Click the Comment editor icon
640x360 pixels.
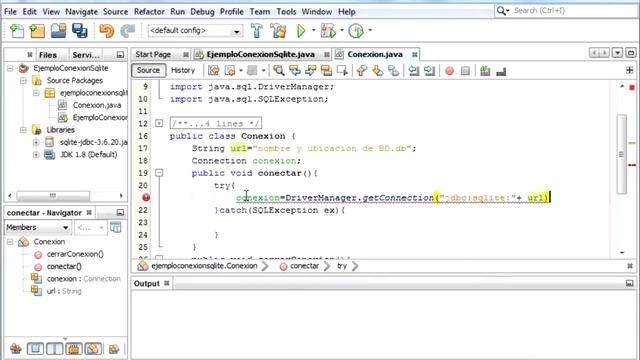[x=485, y=71]
